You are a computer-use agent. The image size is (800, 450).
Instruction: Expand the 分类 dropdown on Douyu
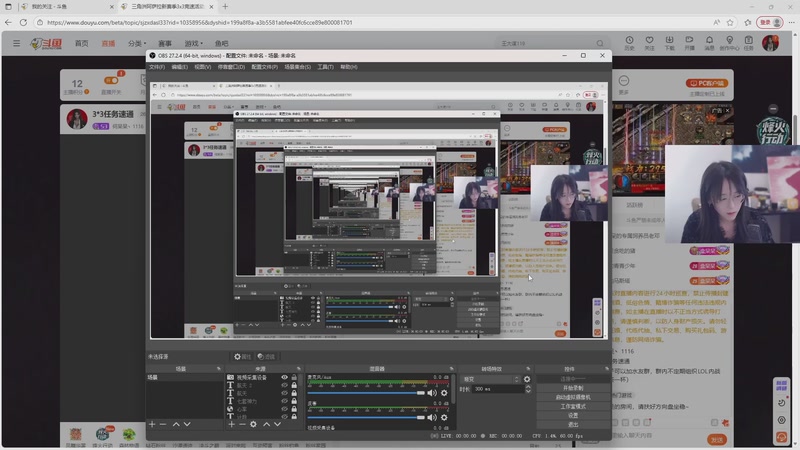tap(136, 43)
